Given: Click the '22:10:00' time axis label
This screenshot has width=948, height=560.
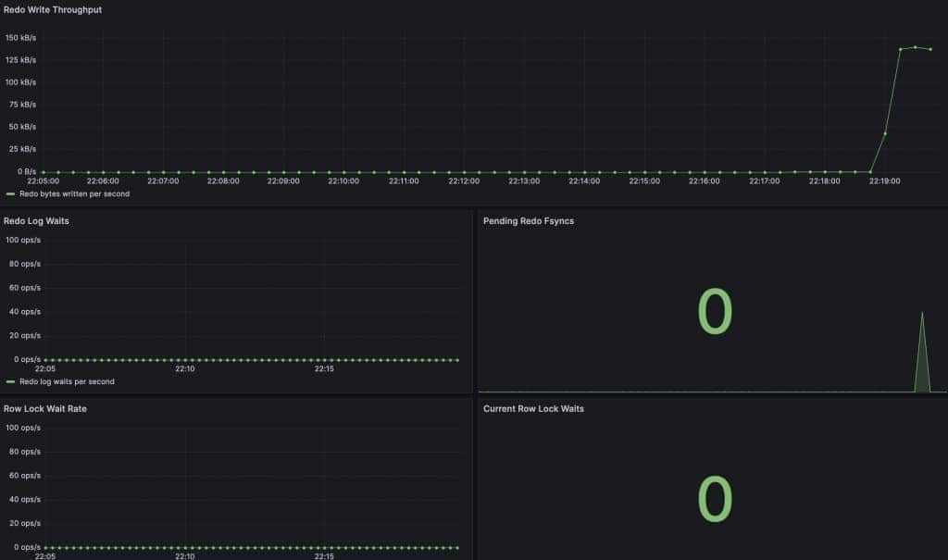Looking at the screenshot, I should pyautogui.click(x=343, y=180).
